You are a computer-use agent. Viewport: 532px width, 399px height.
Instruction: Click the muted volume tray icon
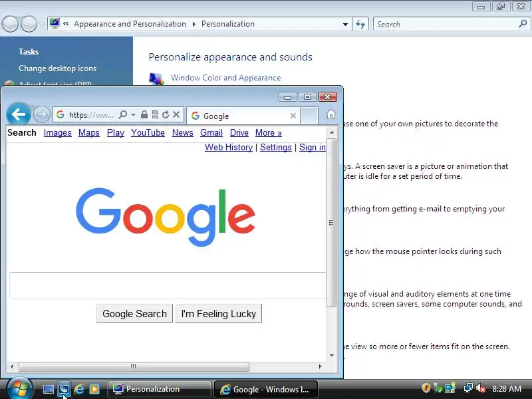point(480,388)
